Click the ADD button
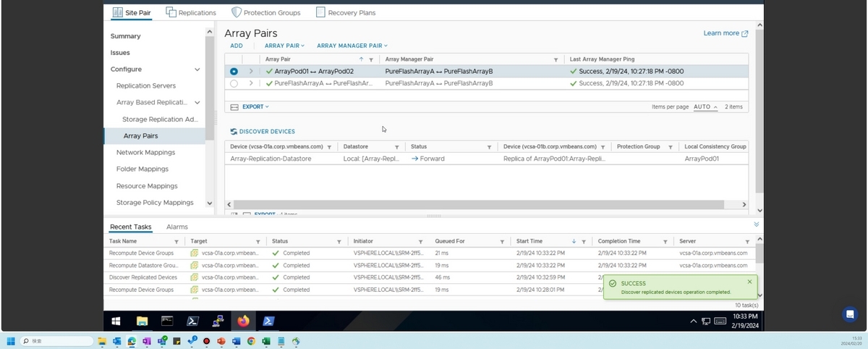Image resolution: width=868 pixels, height=349 pixels. [x=237, y=46]
